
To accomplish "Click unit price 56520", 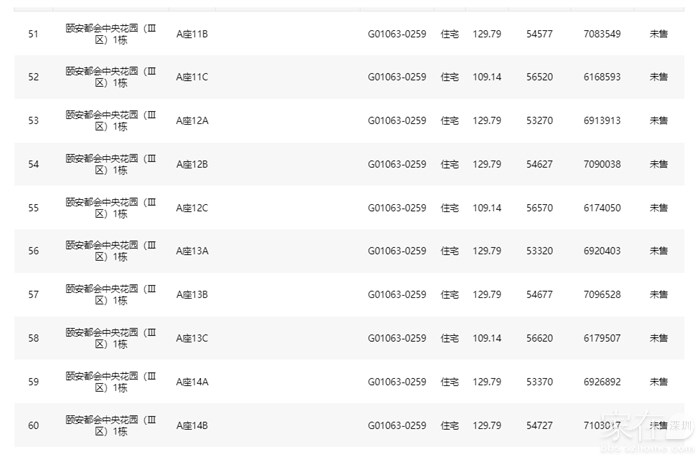I will point(540,77).
